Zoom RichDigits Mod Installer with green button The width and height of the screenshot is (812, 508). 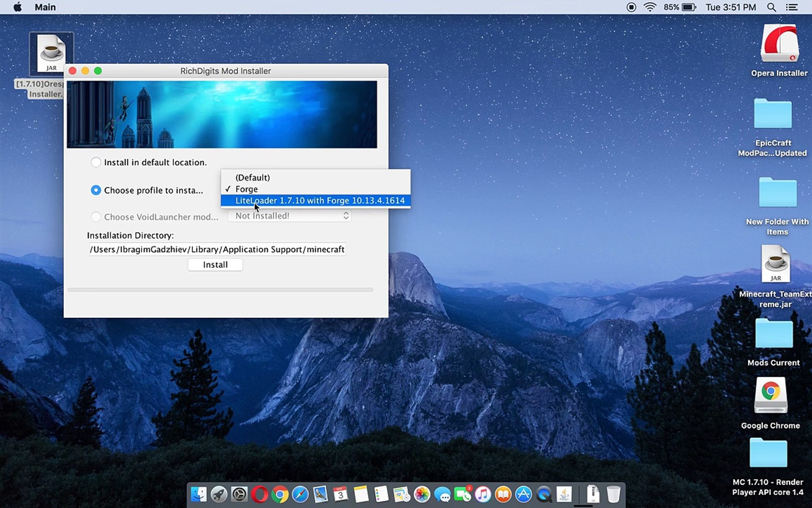98,71
